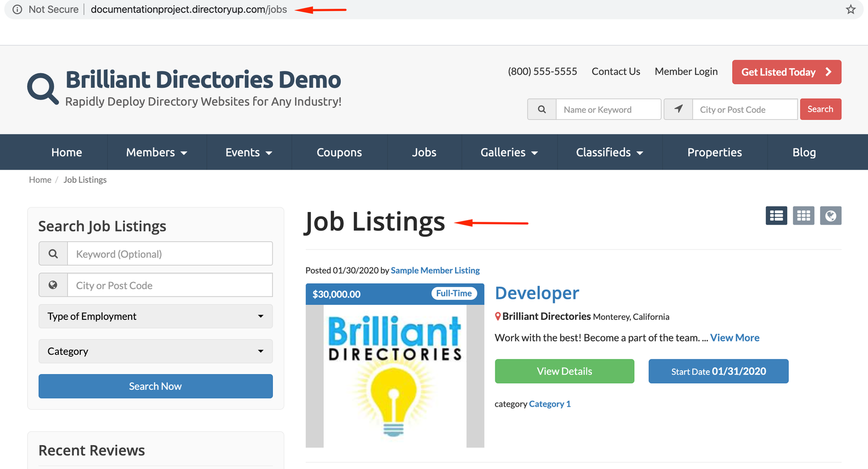868x469 pixels.
Task: Go to Home in the navigation bar
Action: [x=67, y=152]
